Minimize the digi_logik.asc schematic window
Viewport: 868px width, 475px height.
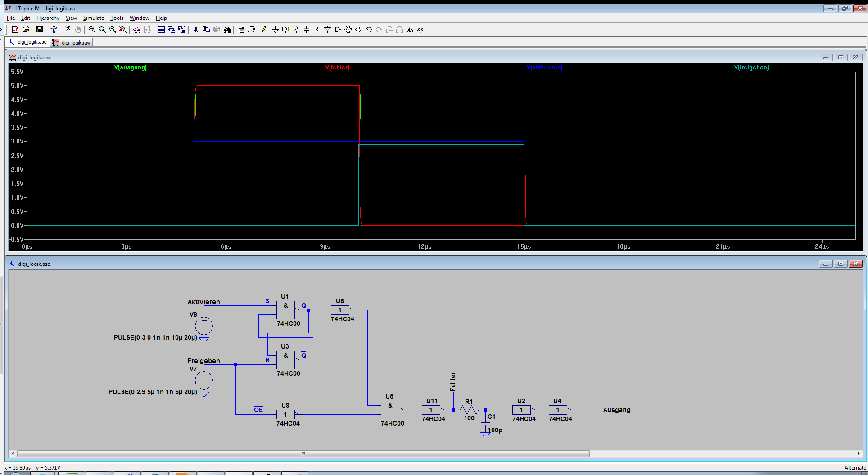coord(826,264)
